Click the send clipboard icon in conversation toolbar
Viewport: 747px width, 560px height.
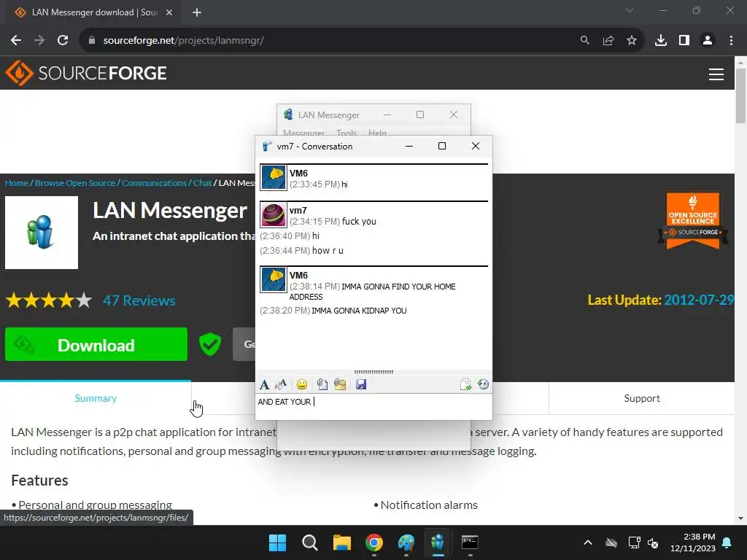pos(465,384)
